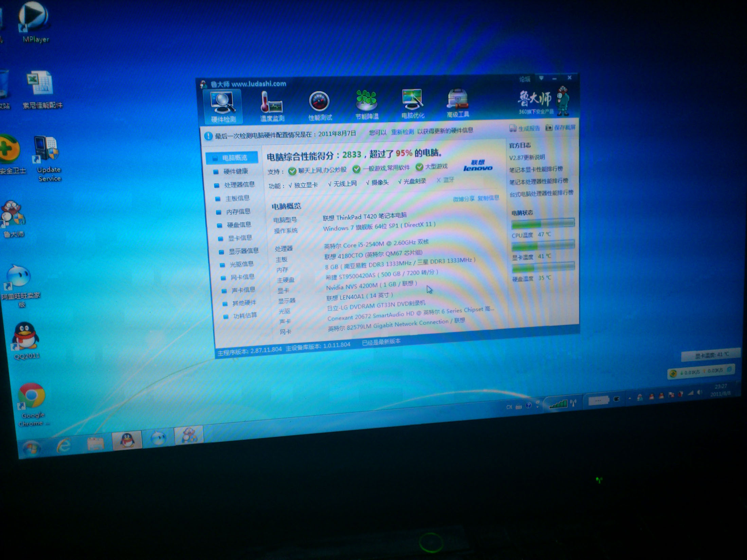Select 显示器信息 in the sidebar
This screenshot has height=560, width=747.
pyautogui.click(x=239, y=251)
